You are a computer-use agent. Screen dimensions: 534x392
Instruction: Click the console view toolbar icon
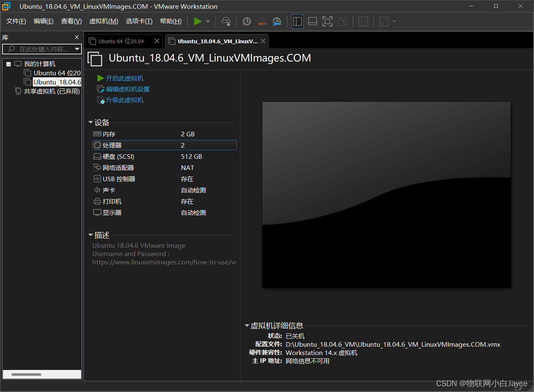(363, 22)
